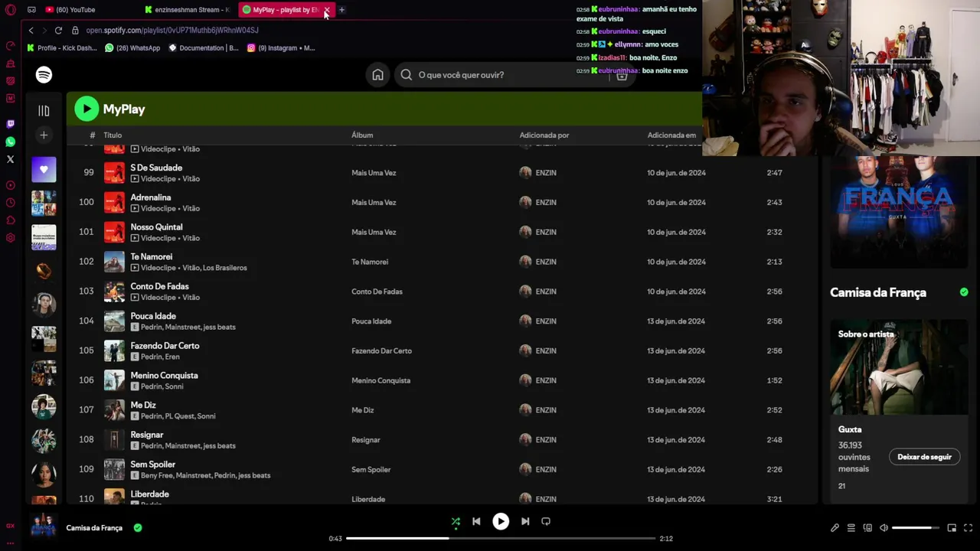Open connect to a device

point(867,528)
